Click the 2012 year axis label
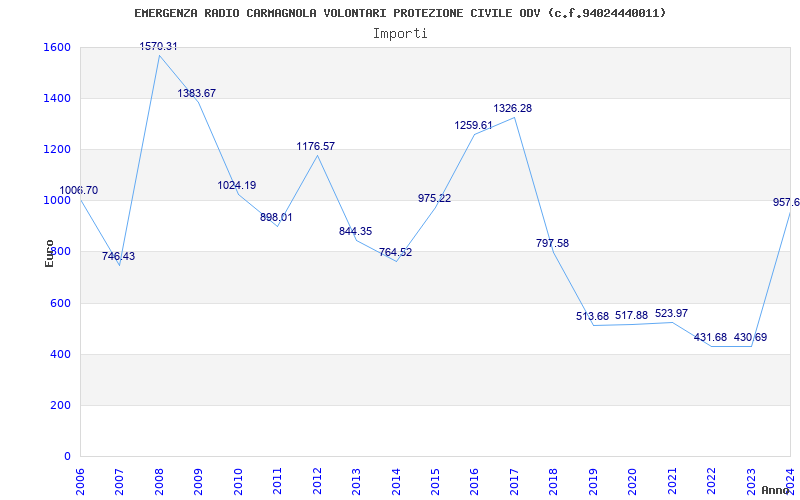The width and height of the screenshot is (800, 500). (x=317, y=481)
